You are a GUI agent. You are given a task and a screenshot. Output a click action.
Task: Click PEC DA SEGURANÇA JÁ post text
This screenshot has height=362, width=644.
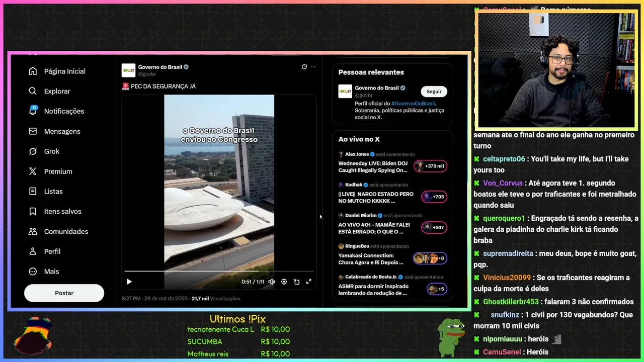click(x=163, y=86)
